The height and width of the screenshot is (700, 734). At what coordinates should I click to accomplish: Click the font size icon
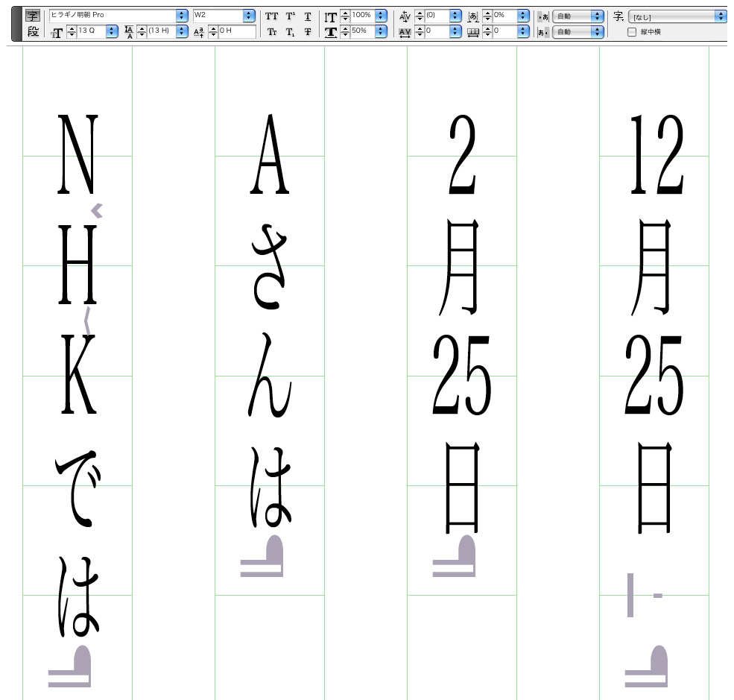[x=57, y=33]
